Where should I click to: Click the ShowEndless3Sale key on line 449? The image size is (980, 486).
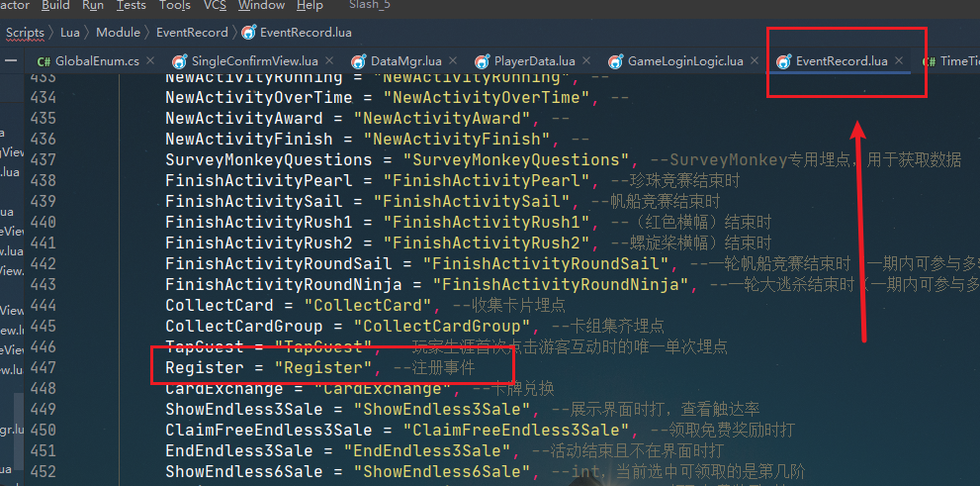243,409
